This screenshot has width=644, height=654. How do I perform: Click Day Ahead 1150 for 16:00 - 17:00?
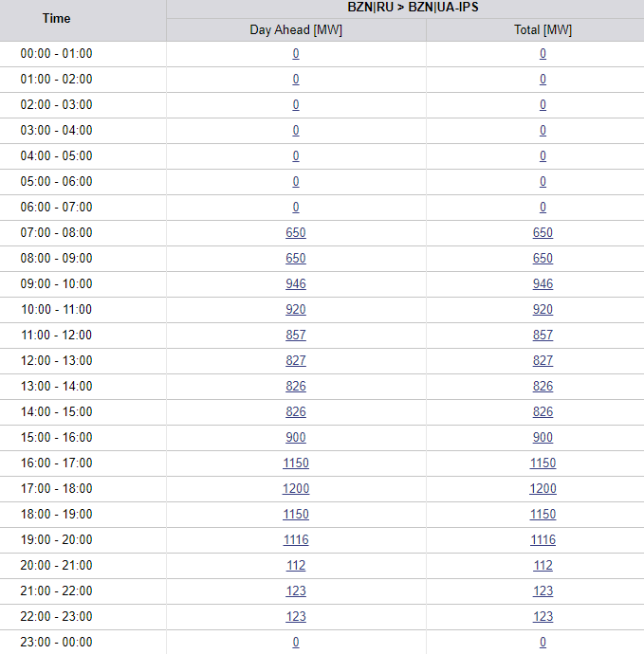point(296,463)
